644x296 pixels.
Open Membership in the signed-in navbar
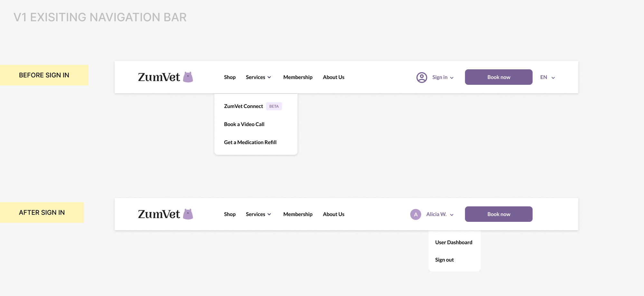point(298,214)
